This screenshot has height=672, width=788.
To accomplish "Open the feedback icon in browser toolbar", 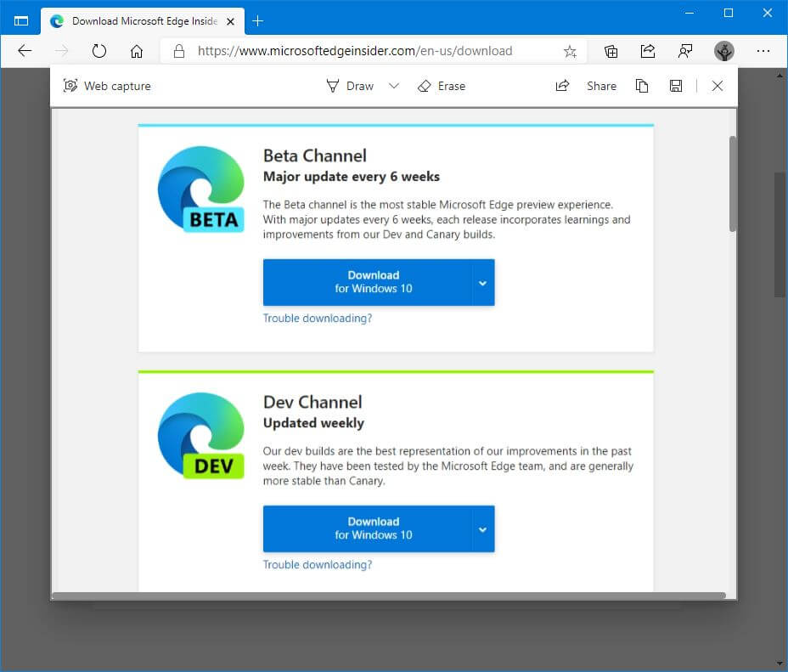I will point(685,51).
